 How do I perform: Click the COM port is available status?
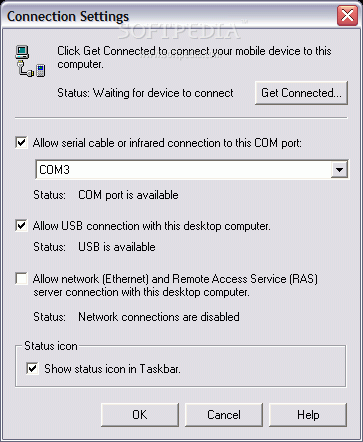pyautogui.click(x=128, y=195)
